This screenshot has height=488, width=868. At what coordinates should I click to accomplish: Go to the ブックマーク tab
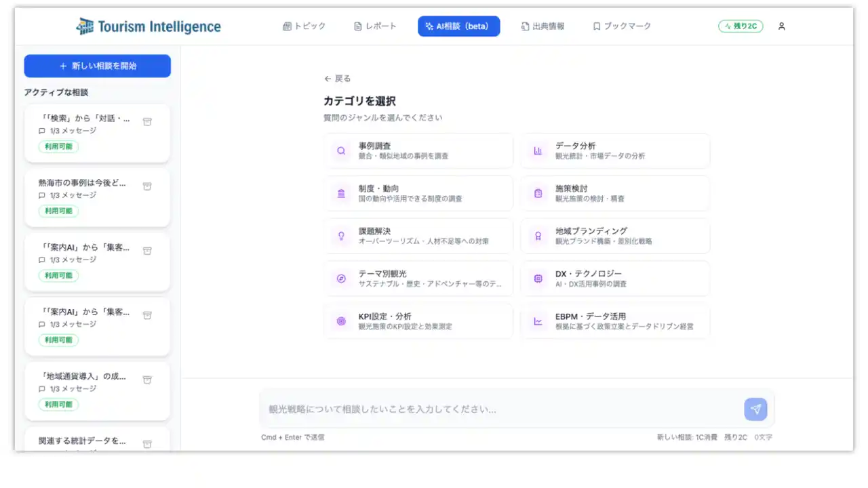(621, 26)
